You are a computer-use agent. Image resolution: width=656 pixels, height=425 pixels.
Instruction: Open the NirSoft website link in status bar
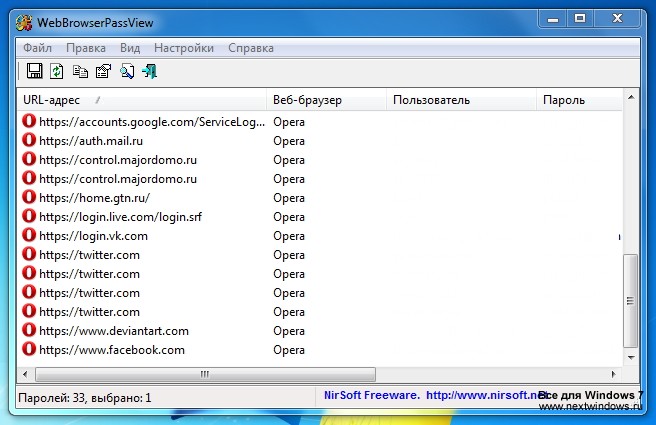point(487,395)
